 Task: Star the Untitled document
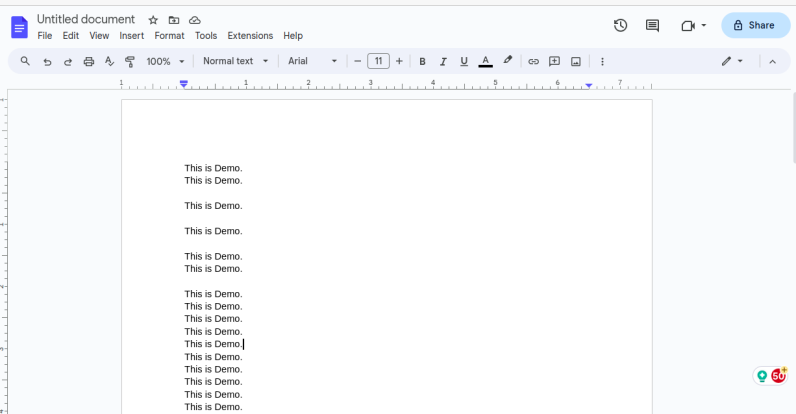[153, 20]
